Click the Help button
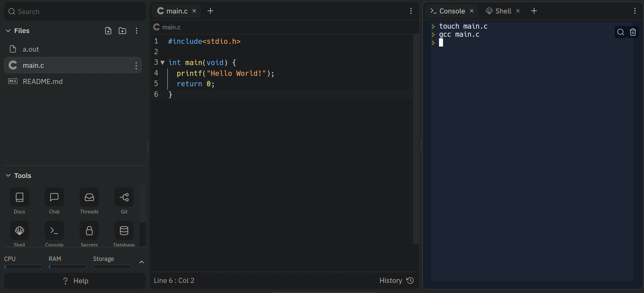Image resolution: width=644 pixels, height=293 pixels. [75, 281]
